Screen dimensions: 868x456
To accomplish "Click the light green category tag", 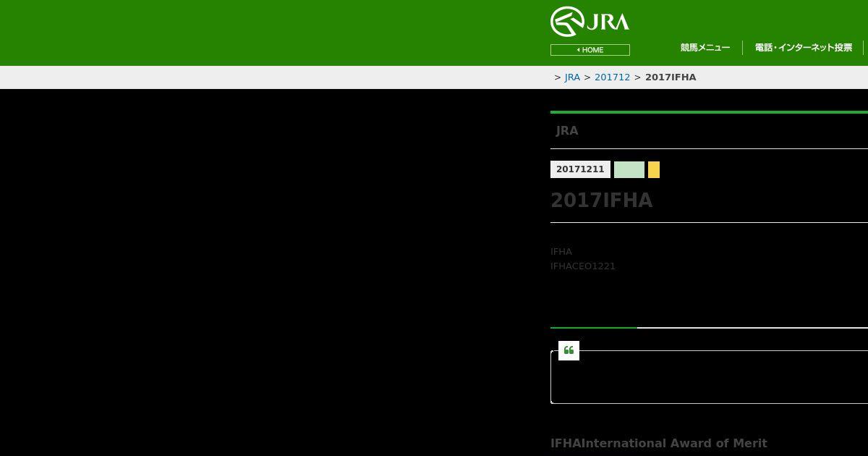I will (x=629, y=169).
